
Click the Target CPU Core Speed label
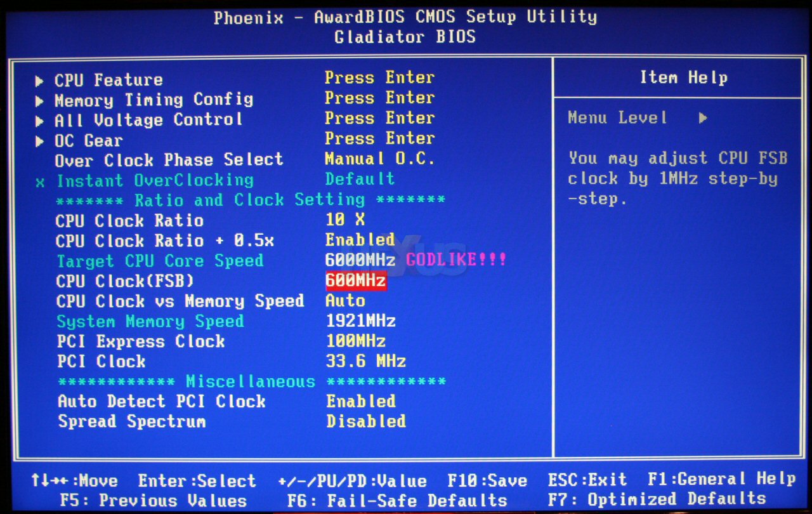point(160,261)
